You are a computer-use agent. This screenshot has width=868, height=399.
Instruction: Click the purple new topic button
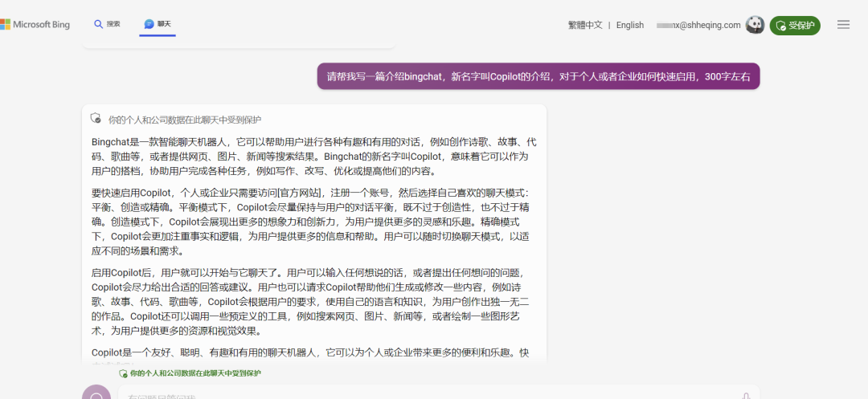coord(96,393)
